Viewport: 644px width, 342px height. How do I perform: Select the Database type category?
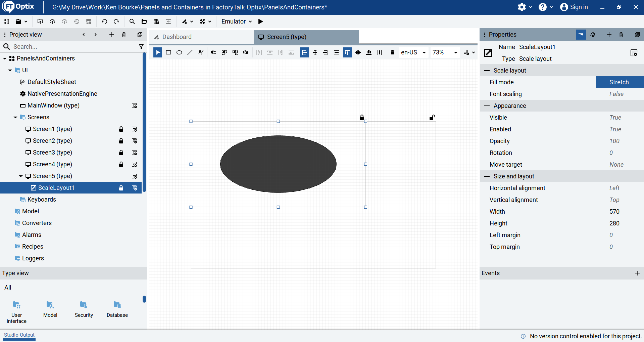(x=117, y=309)
